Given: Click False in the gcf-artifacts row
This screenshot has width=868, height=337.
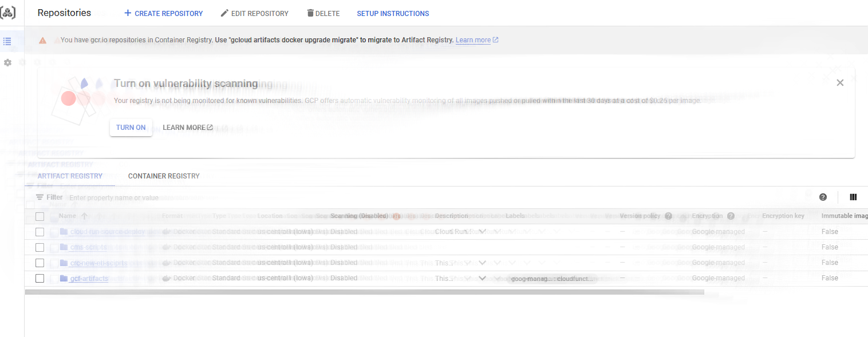Looking at the screenshot, I should pyautogui.click(x=830, y=278).
